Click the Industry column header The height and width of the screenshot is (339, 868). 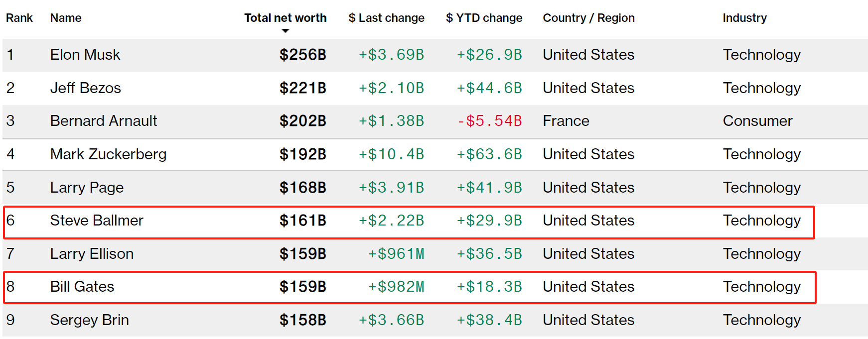(x=744, y=18)
